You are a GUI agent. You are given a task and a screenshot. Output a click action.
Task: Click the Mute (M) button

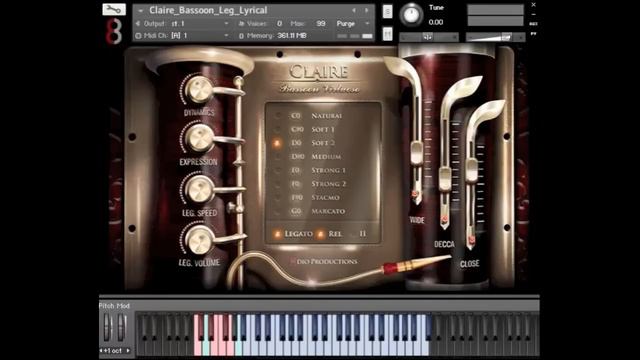387,34
